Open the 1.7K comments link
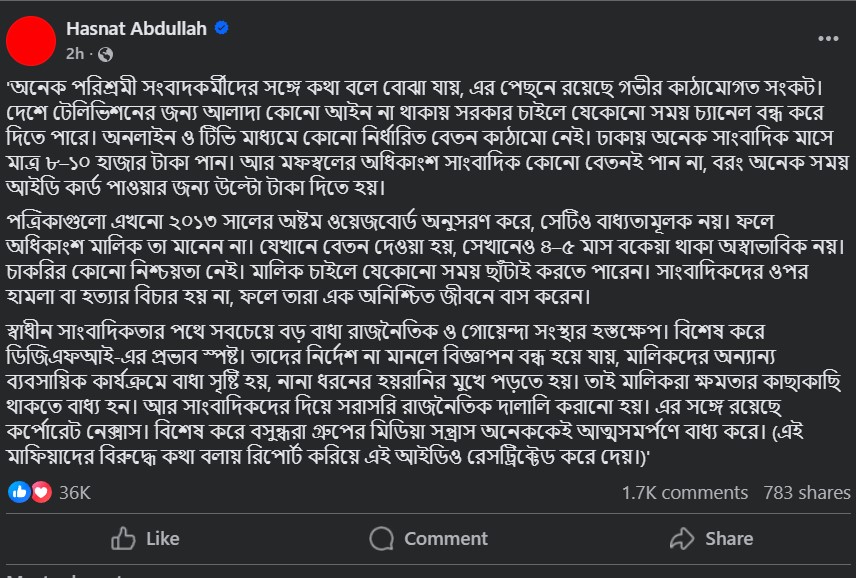The width and height of the screenshot is (856, 578). (684, 492)
